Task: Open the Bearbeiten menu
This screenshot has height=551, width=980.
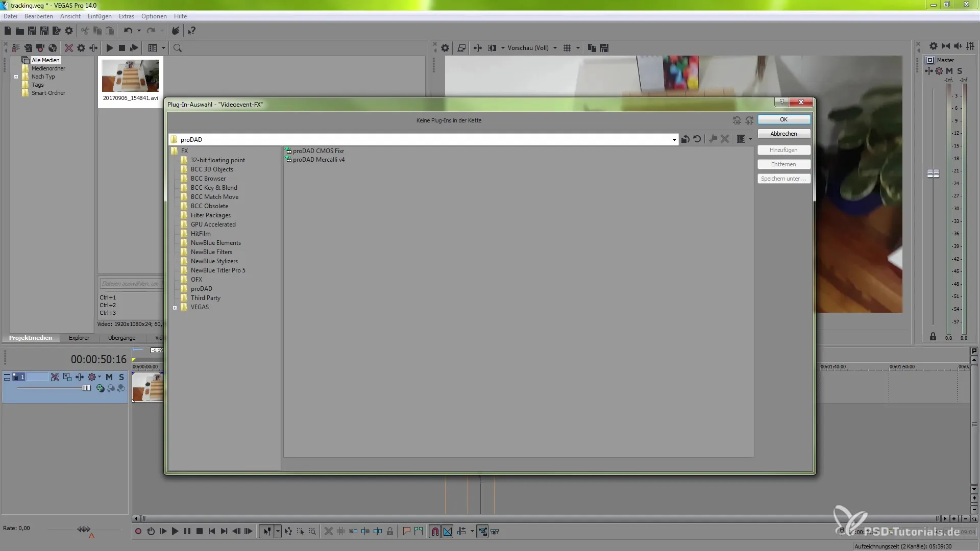Action: pos(39,16)
